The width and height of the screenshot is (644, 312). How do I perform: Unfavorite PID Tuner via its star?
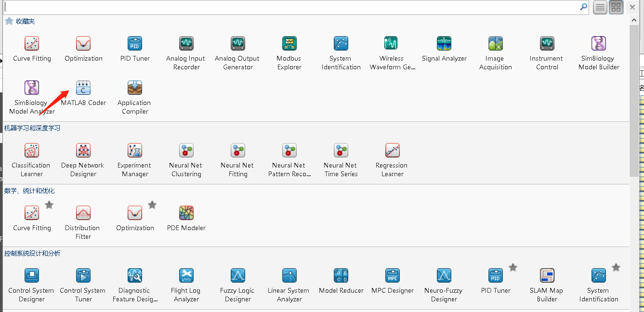point(513,267)
